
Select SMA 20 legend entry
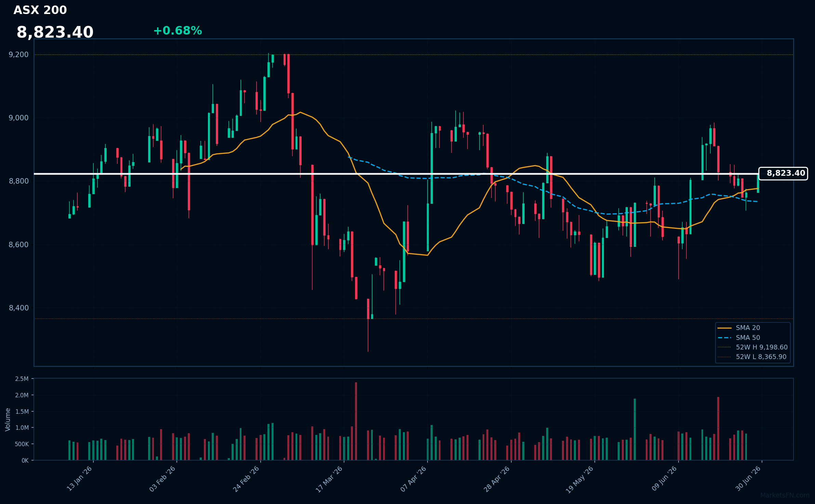[739, 328]
